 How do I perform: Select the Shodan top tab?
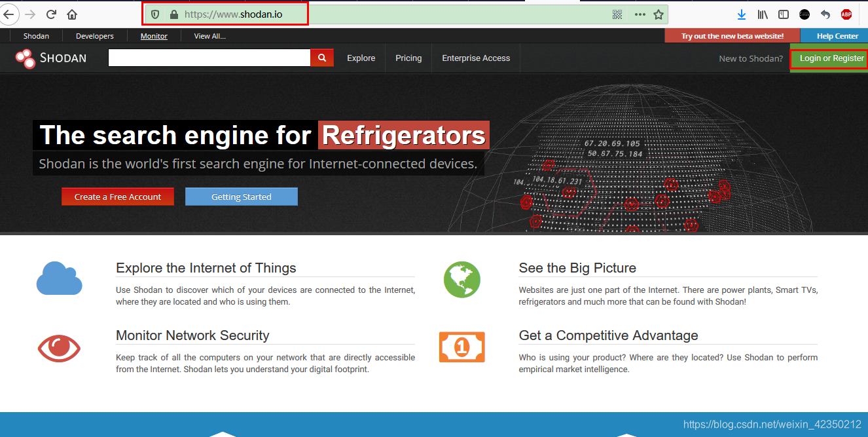(36, 36)
